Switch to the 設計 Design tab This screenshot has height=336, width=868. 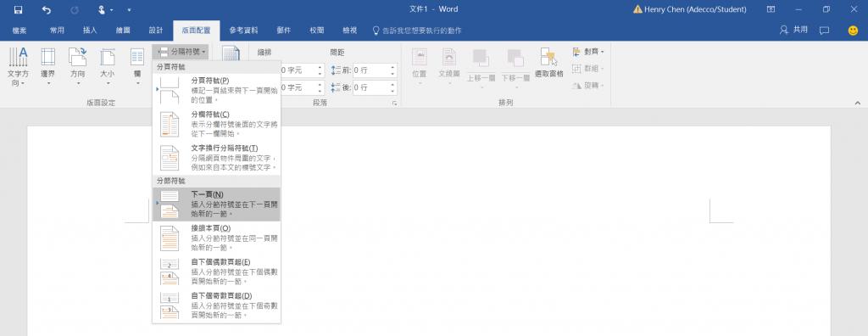[x=156, y=31]
